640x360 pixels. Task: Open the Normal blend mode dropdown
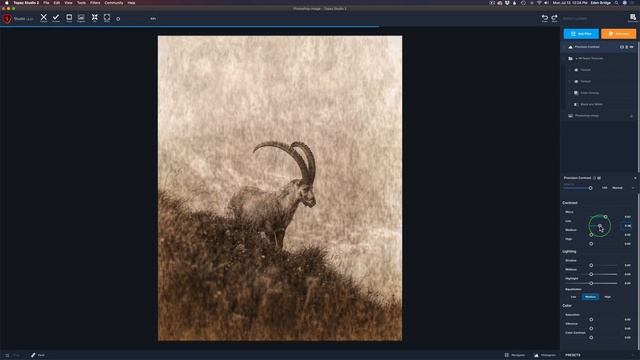tap(623, 188)
